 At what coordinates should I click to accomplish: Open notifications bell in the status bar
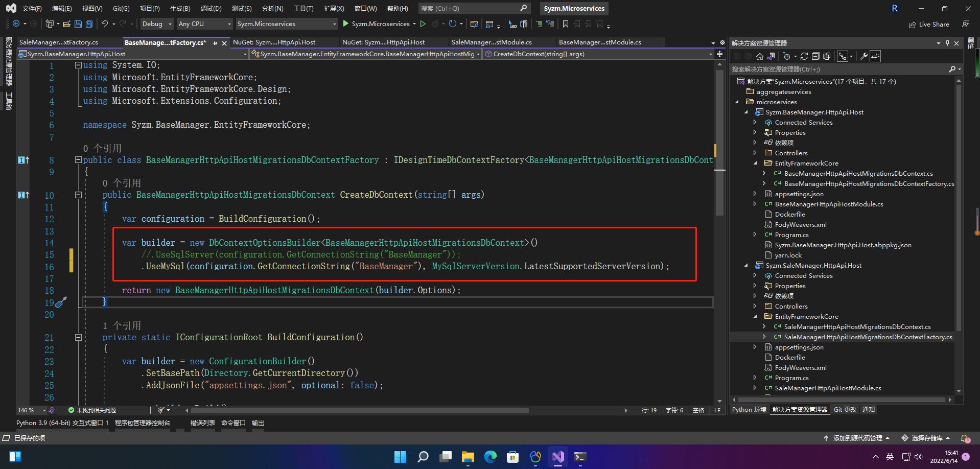(965, 438)
